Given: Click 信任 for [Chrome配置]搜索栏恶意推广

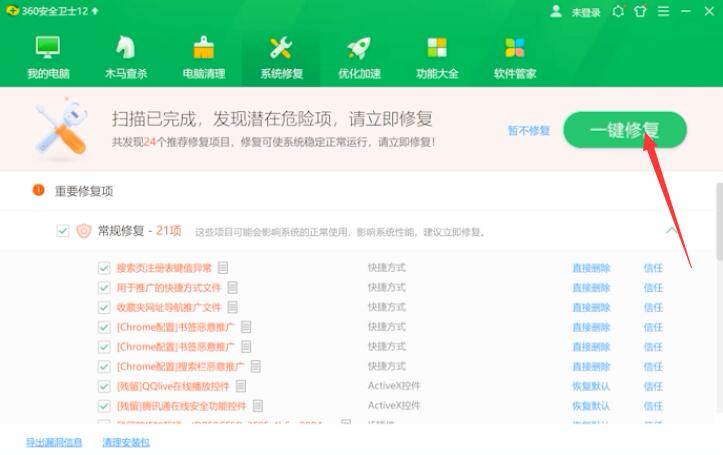Looking at the screenshot, I should point(653,366).
